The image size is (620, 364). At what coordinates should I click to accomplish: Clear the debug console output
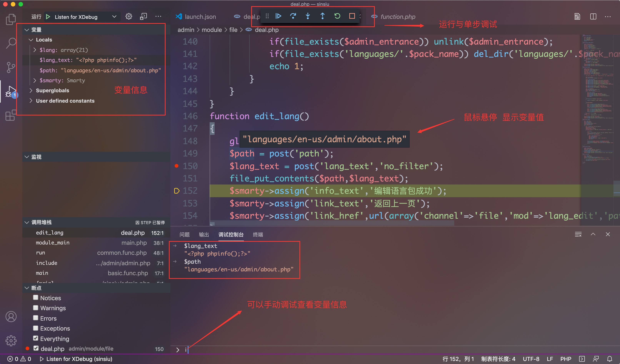(x=578, y=234)
